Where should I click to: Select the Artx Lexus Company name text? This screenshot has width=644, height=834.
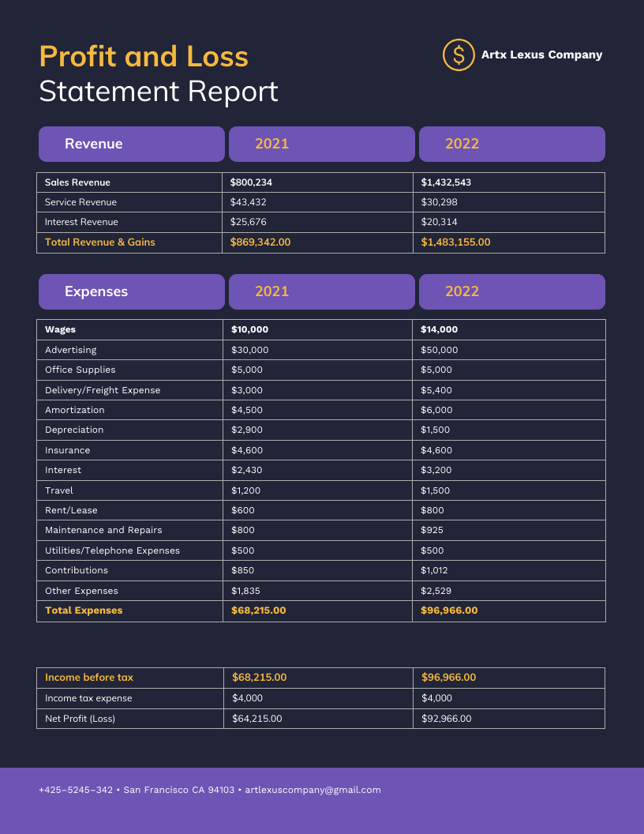(x=541, y=54)
